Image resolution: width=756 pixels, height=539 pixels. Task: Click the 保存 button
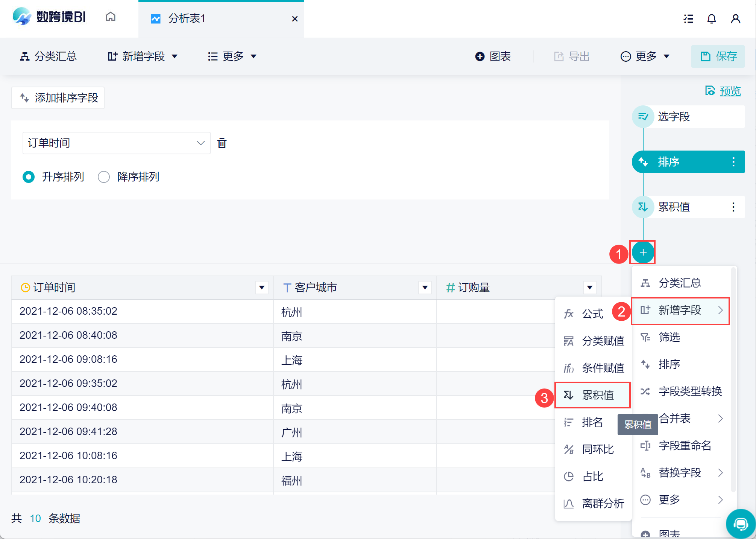718,56
